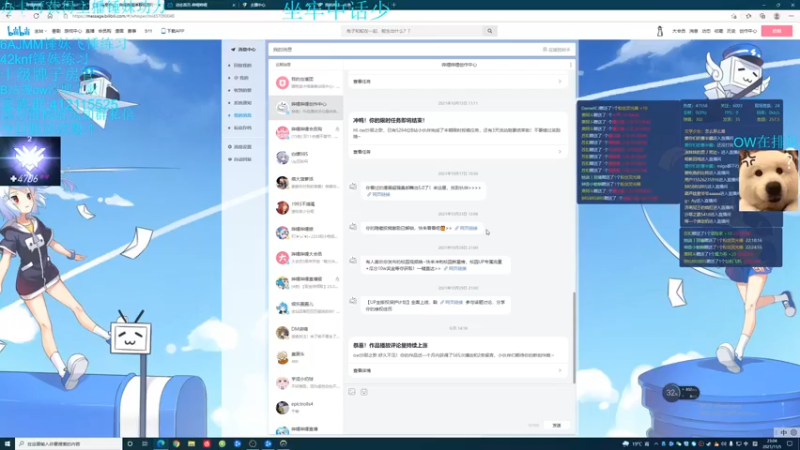The width and height of the screenshot is (800, 450).
Task: Go to 直播 in the top navigation
Action: [x=90, y=31]
